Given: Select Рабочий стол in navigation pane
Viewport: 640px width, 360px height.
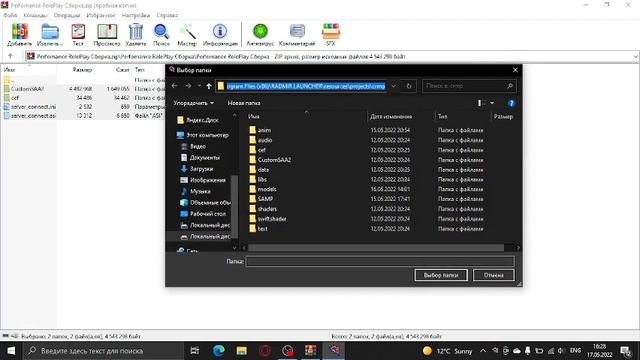Looking at the screenshot, I should coord(208,214).
